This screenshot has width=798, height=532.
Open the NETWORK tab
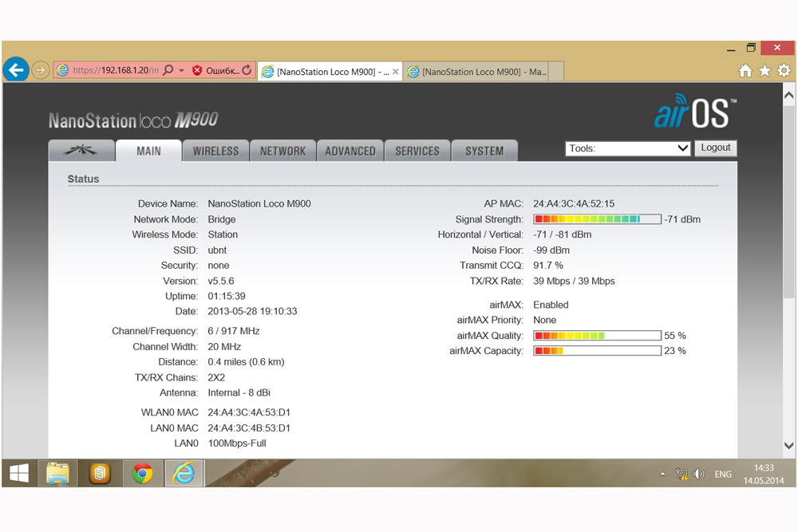pos(283,151)
